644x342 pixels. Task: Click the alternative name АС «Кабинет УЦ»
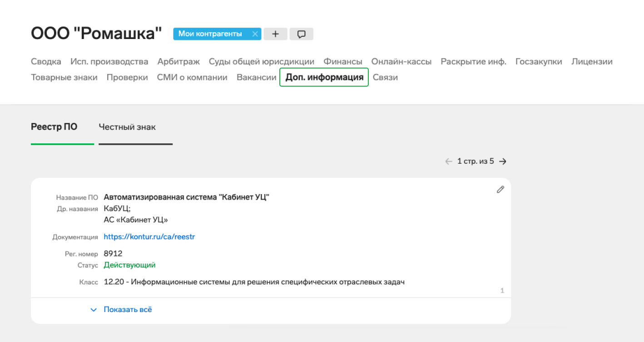pyautogui.click(x=136, y=220)
